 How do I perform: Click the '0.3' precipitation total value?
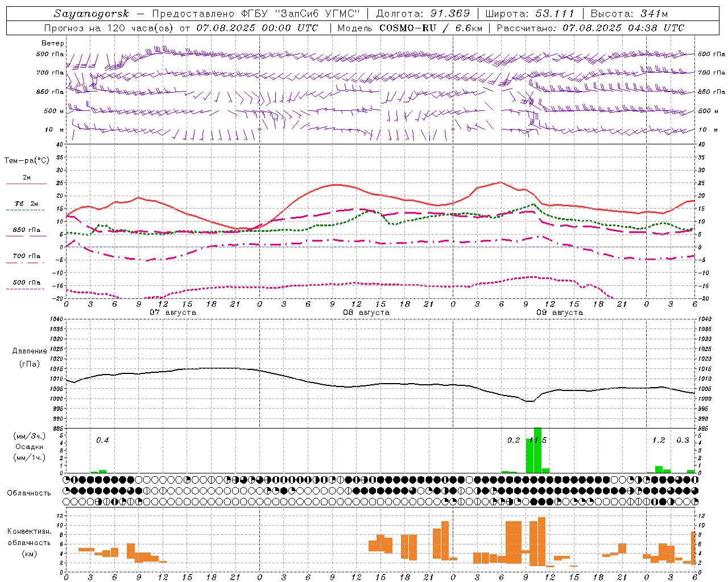pos(682,440)
